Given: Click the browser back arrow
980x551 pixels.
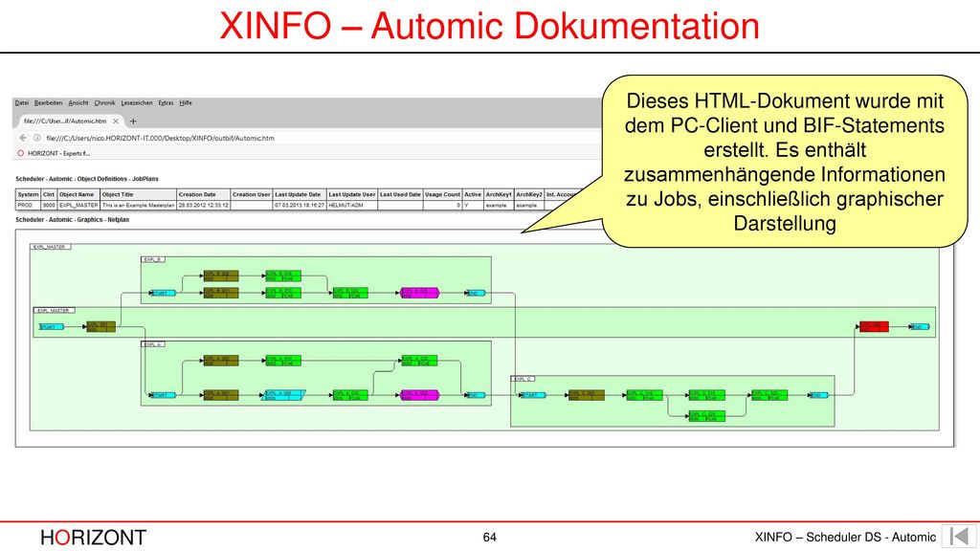Looking at the screenshot, I should coord(23,138).
